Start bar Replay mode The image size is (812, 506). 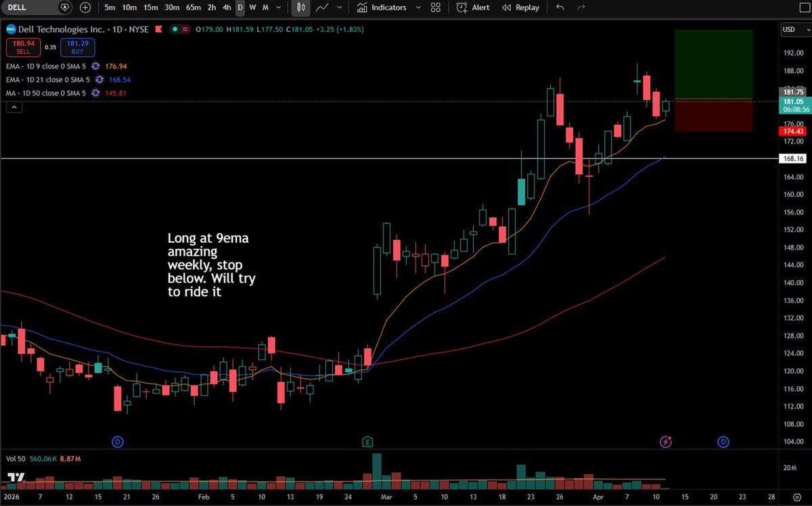click(x=520, y=7)
